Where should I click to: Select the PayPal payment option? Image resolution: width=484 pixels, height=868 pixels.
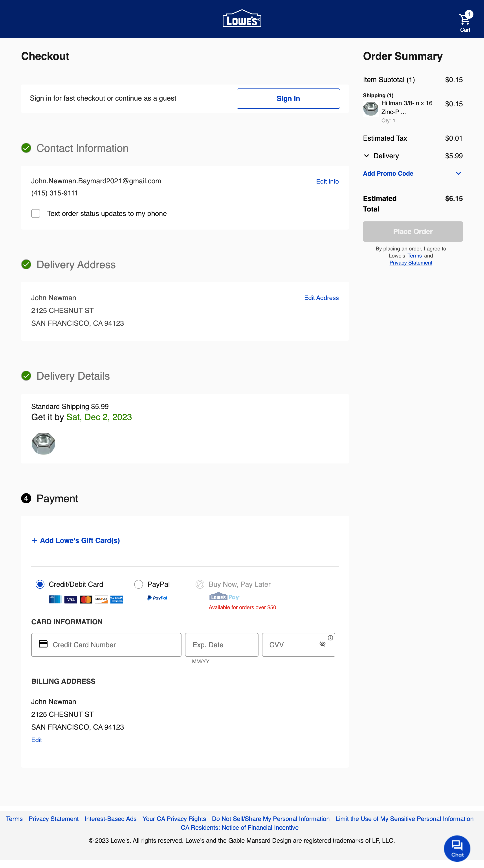[138, 584]
